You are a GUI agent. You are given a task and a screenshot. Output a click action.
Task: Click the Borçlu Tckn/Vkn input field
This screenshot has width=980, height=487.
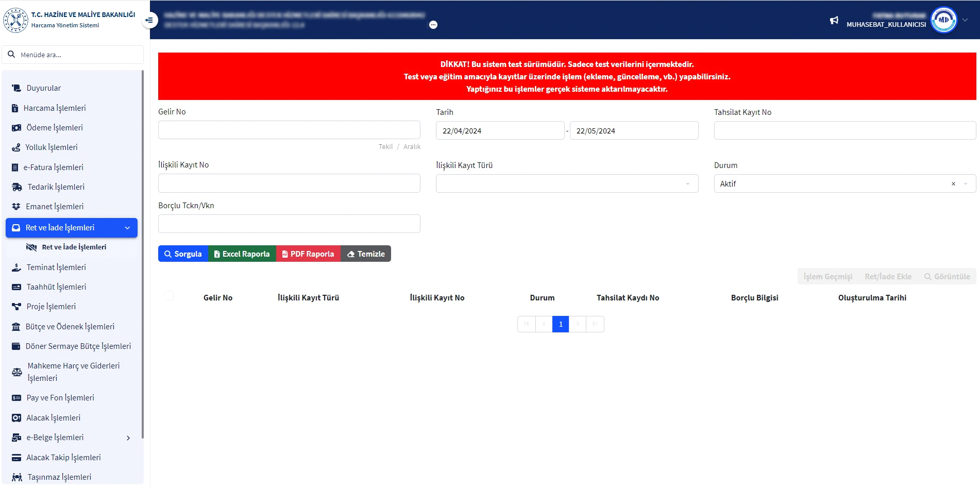(289, 224)
